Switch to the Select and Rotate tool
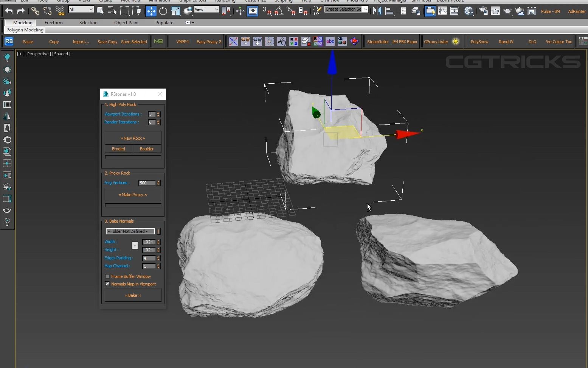 (x=163, y=11)
